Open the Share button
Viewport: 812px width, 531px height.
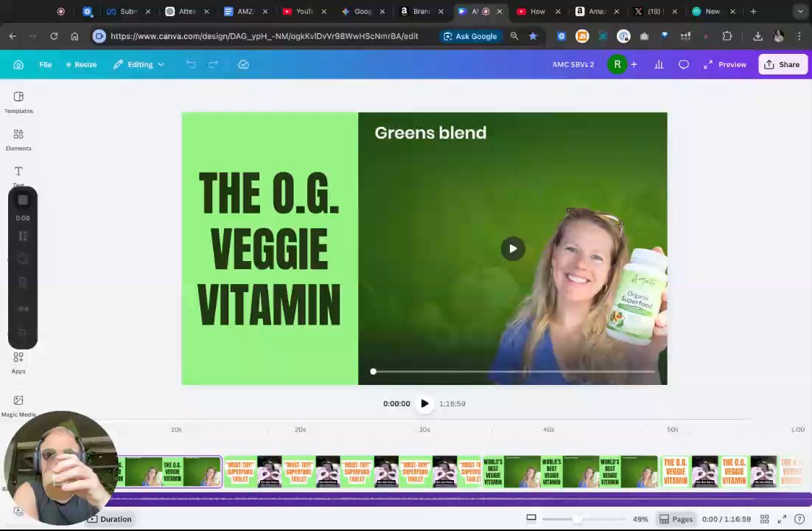point(783,64)
